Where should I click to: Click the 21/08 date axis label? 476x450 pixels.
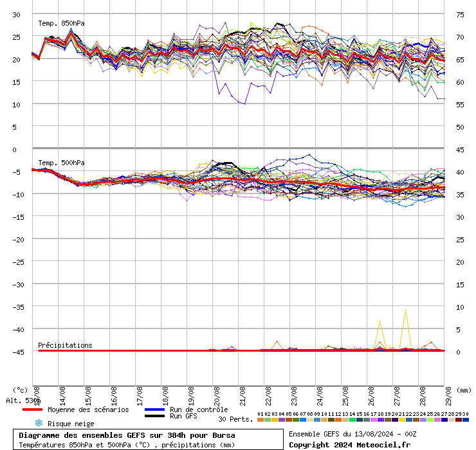(x=243, y=396)
